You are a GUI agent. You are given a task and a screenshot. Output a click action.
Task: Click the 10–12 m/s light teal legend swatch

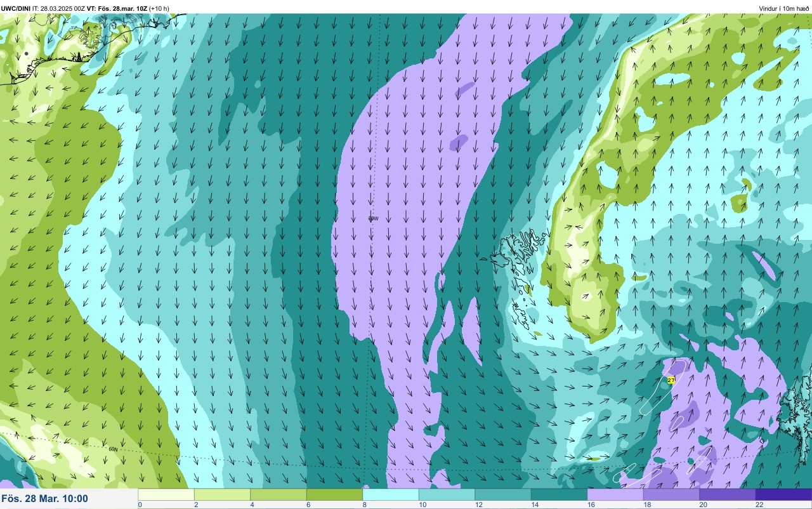pos(447,494)
